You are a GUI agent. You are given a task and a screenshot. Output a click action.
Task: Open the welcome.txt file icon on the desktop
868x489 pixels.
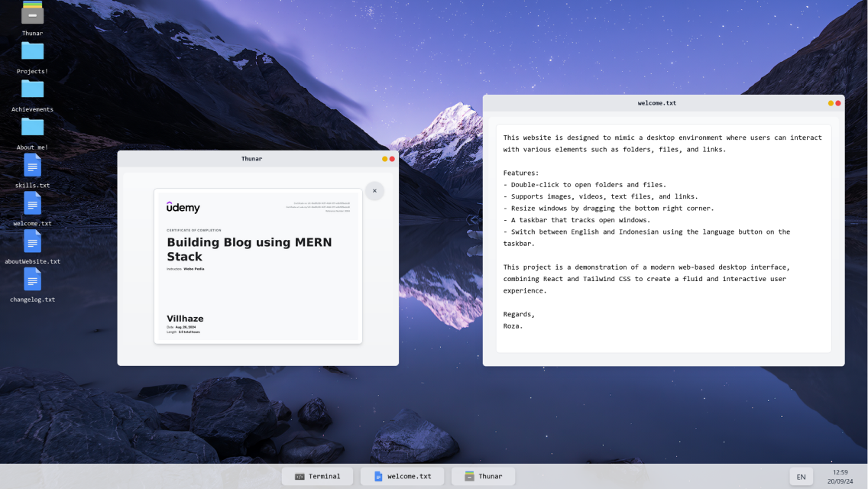[x=31, y=204]
